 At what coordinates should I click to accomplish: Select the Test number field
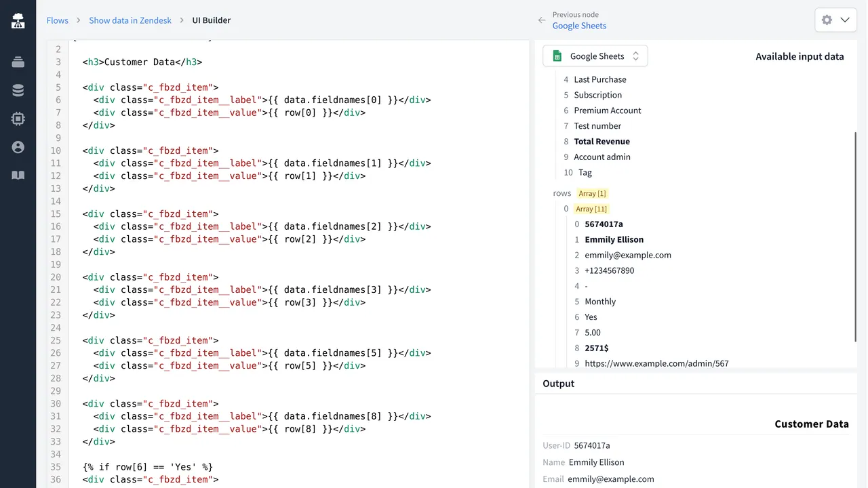[597, 126]
